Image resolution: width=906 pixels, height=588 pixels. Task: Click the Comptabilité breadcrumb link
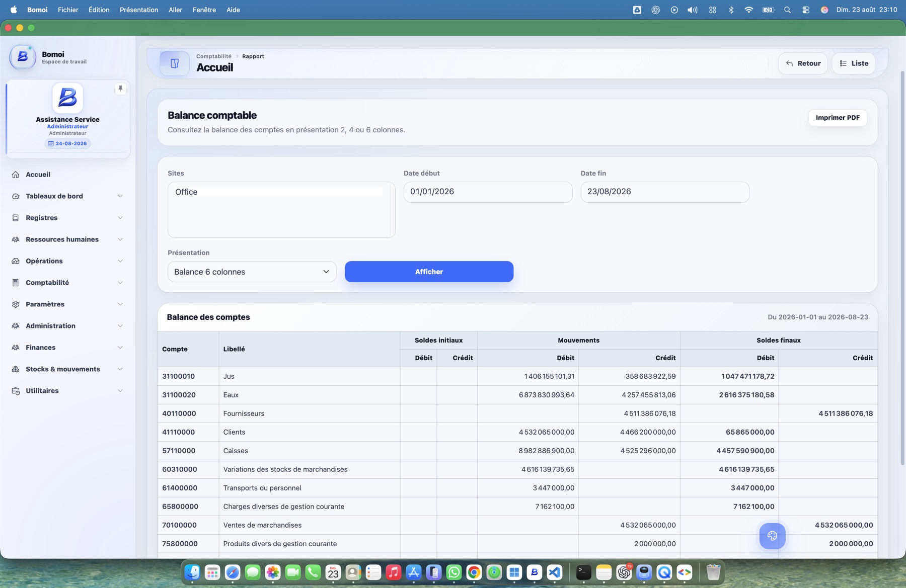(214, 56)
